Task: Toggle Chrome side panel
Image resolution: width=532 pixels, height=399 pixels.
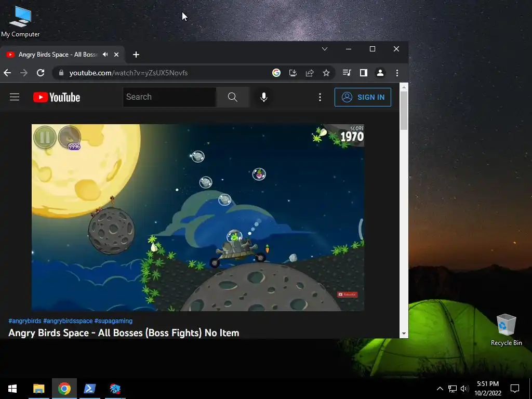Action: click(x=363, y=73)
